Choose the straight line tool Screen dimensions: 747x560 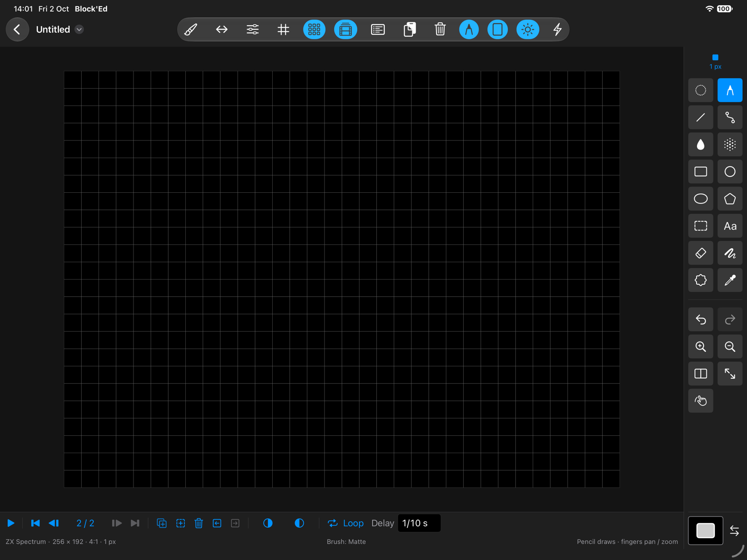(701, 117)
